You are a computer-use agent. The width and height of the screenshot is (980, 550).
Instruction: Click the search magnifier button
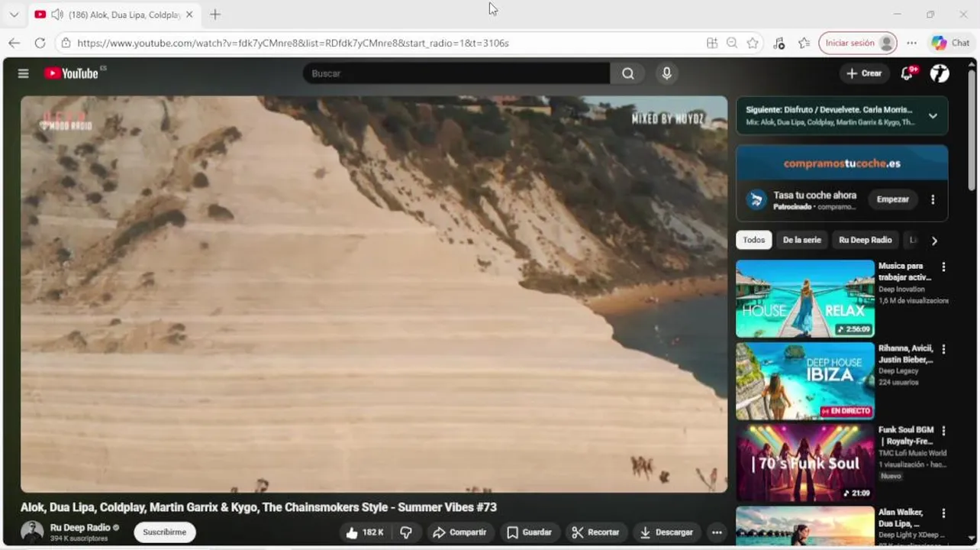click(627, 73)
